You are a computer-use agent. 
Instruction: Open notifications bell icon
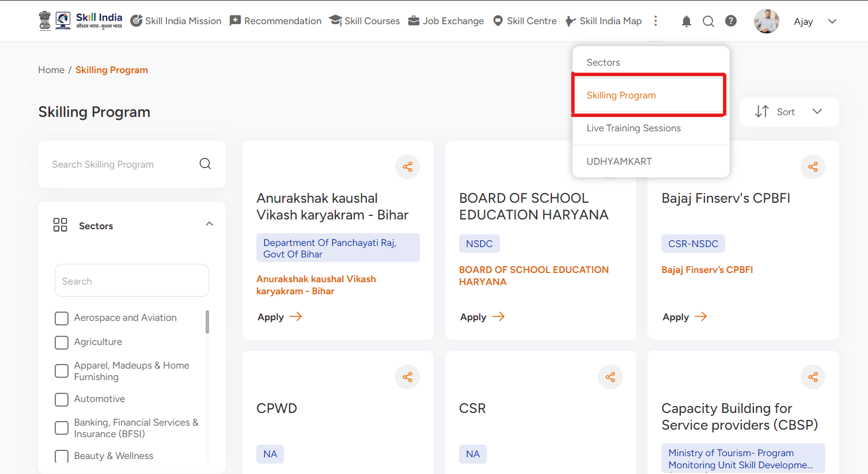[x=686, y=21]
